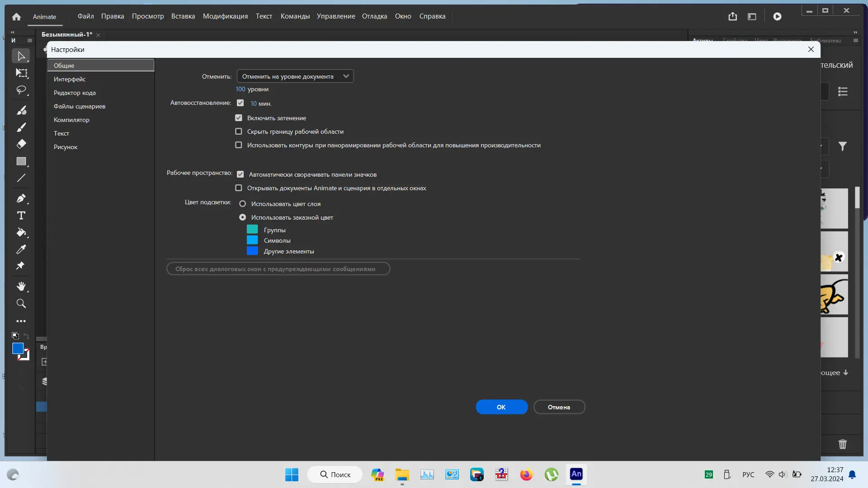Viewport: 868px width, 488px height.
Task: Click the OK button
Action: [501, 407]
